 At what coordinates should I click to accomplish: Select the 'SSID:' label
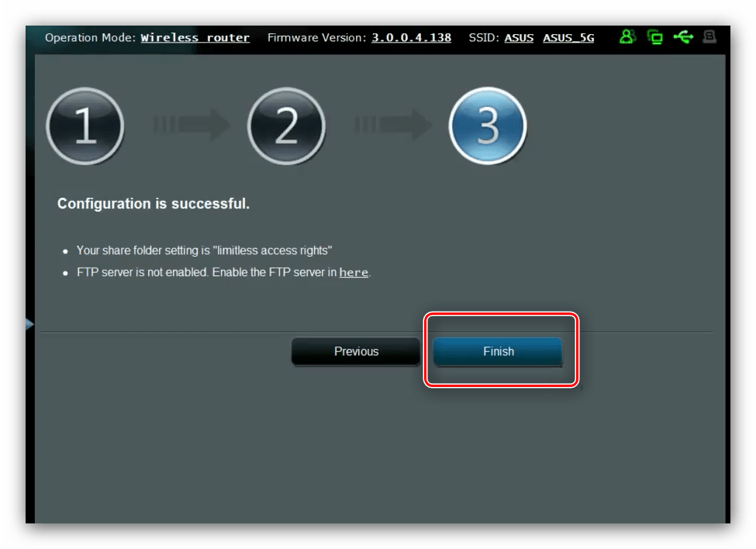pyautogui.click(x=484, y=37)
